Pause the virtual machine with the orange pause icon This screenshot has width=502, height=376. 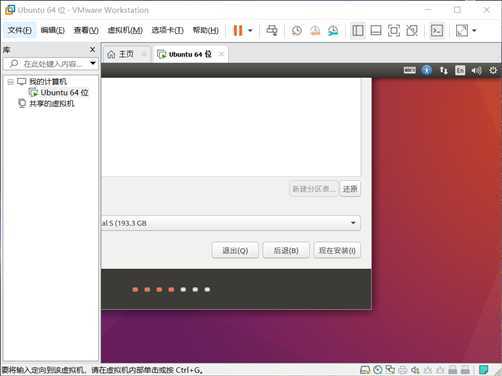[x=238, y=31]
